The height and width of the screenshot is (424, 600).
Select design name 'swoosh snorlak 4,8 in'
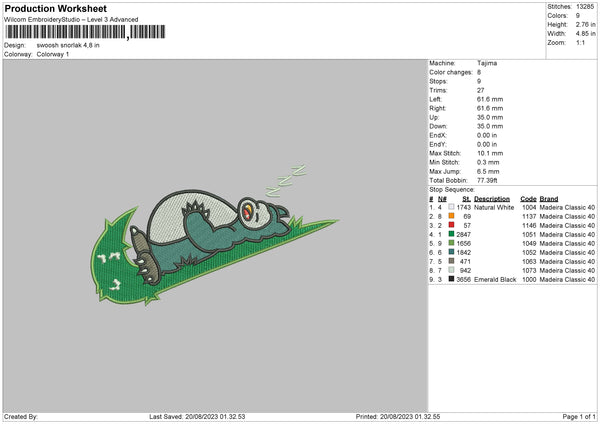68,45
